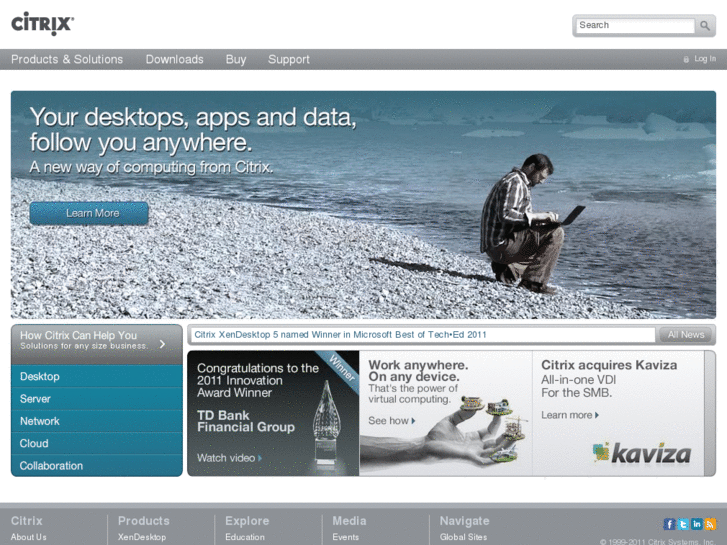Open the Facebook social icon
The height and width of the screenshot is (545, 727).
click(x=669, y=524)
